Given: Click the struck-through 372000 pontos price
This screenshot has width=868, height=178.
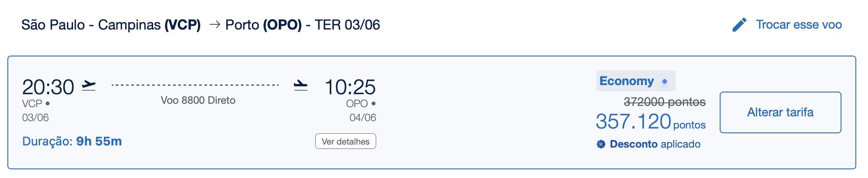Looking at the screenshot, I should pyautogui.click(x=664, y=102).
